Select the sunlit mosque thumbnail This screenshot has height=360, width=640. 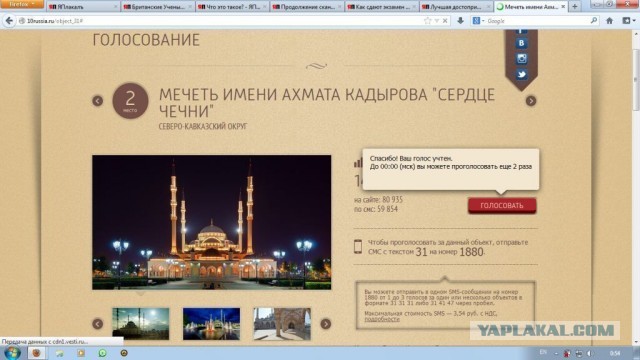pyautogui.click(x=140, y=324)
